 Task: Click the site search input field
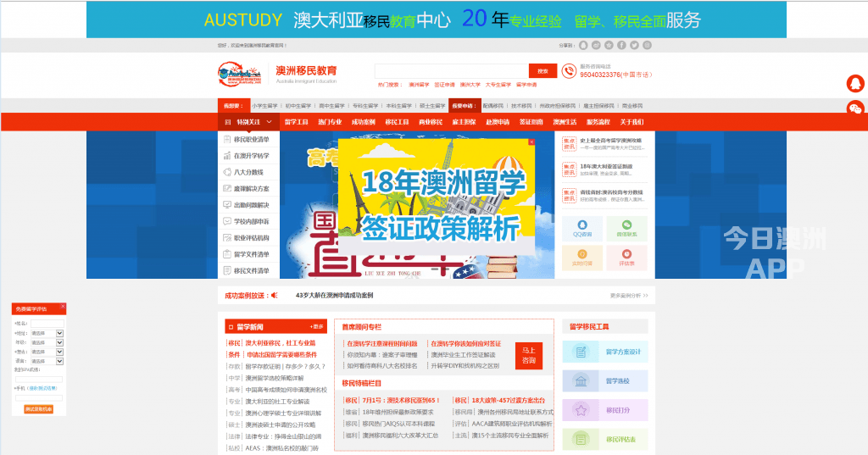tap(451, 71)
